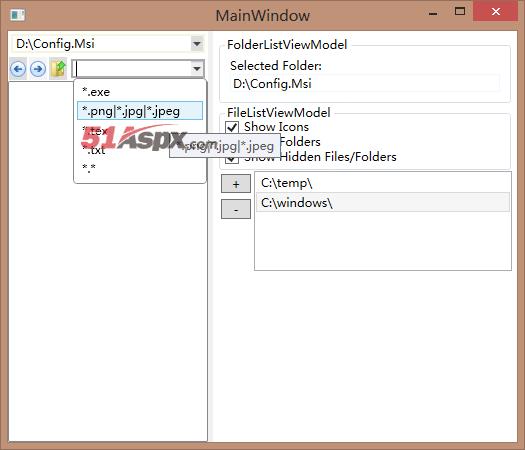Image resolution: width=525 pixels, height=450 pixels.
Task: Click the + add folder button
Action: [x=236, y=184]
